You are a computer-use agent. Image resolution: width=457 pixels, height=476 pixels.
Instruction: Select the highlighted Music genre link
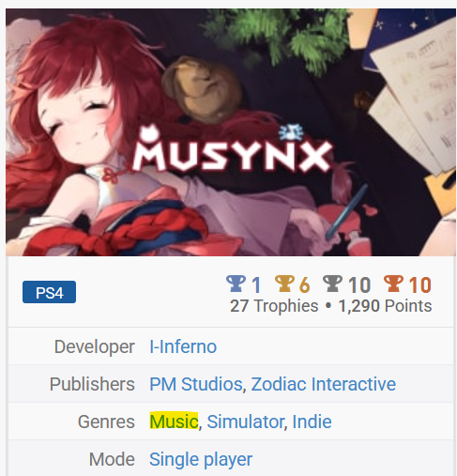click(174, 422)
